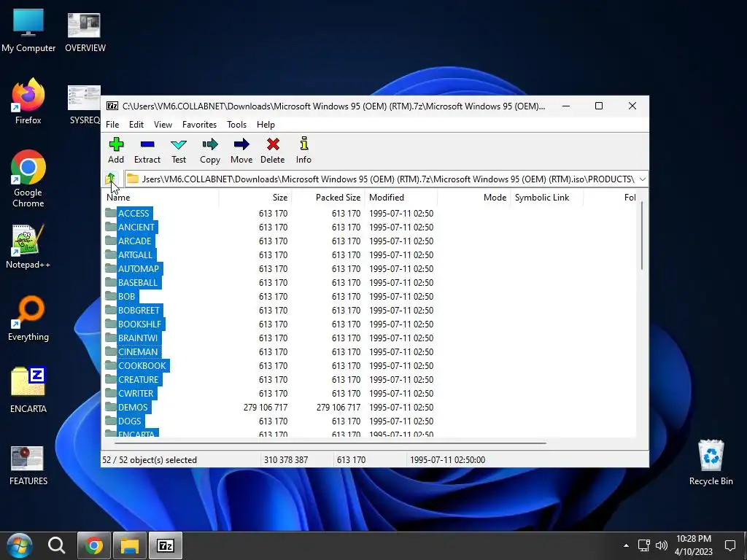Go up one folder level
Screen dimensions: 747x560
pyautogui.click(x=111, y=179)
